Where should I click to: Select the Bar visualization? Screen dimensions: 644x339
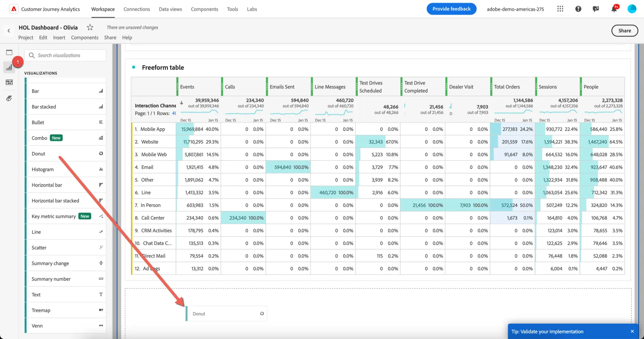[66, 91]
